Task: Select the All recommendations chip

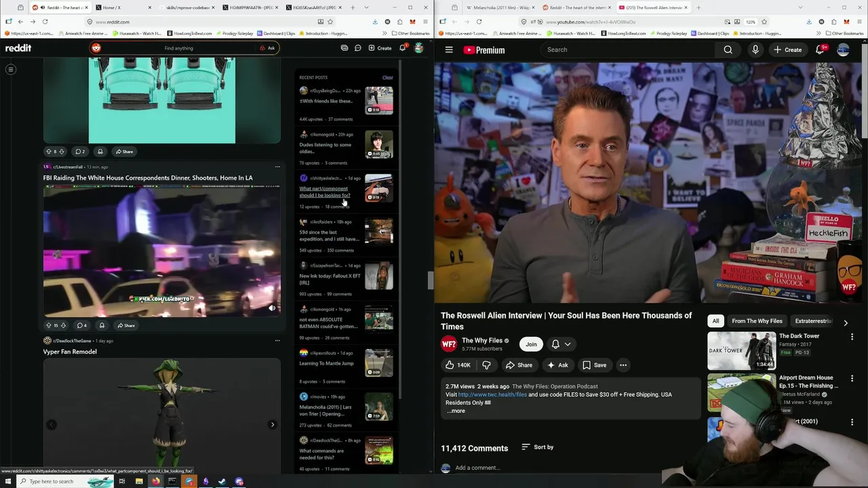Action: (x=715, y=321)
